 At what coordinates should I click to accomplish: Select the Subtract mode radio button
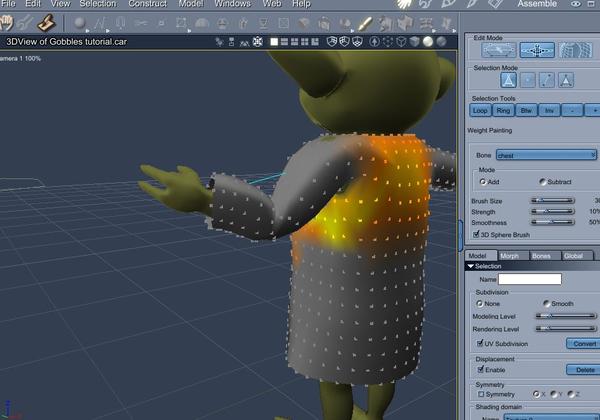(x=543, y=182)
